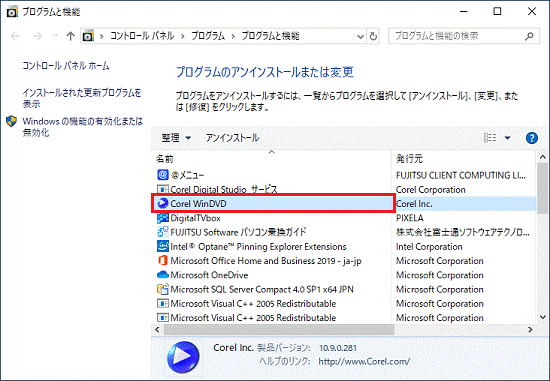Click the horizontal scrollbar right arrow
Screen dimensions: 550x381
pyautogui.click(x=530, y=329)
